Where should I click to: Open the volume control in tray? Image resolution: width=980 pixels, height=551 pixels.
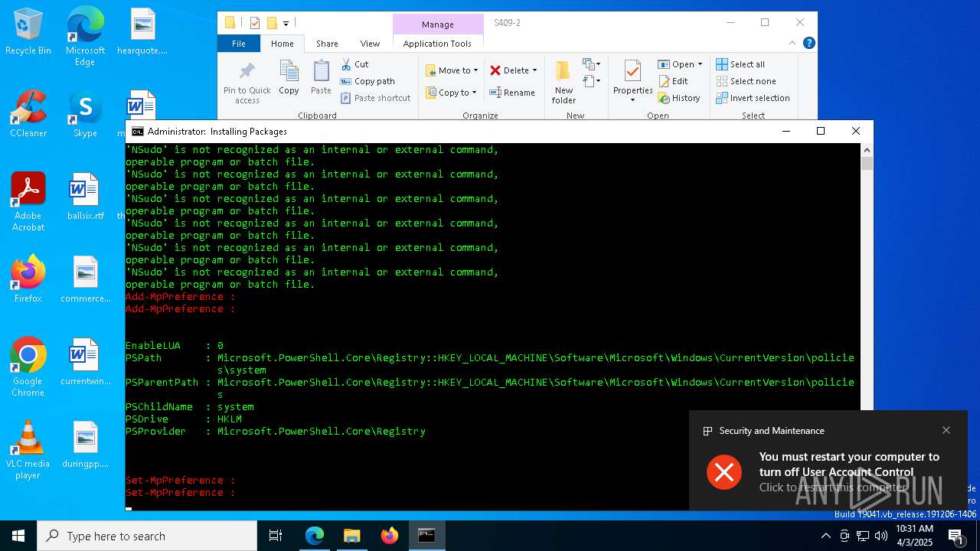point(880,536)
